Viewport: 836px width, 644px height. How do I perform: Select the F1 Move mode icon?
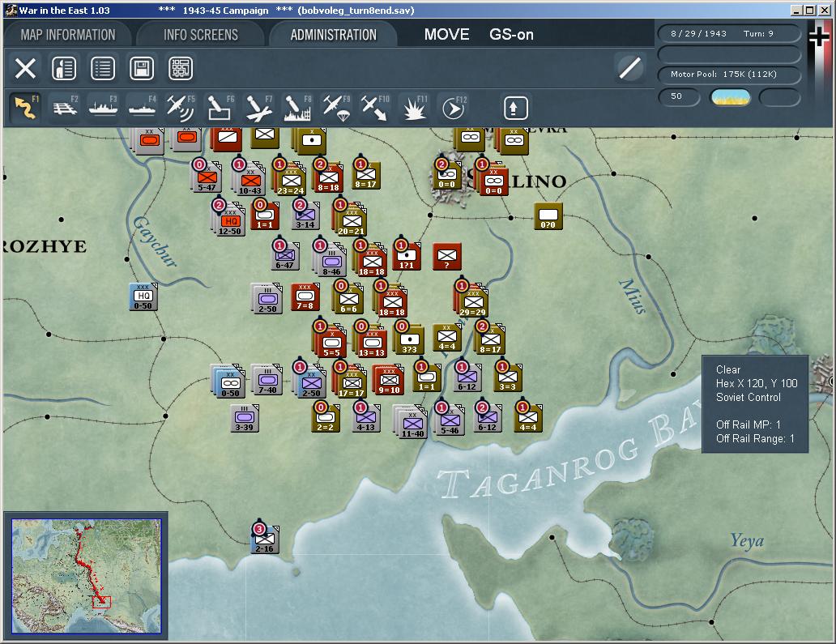point(25,107)
